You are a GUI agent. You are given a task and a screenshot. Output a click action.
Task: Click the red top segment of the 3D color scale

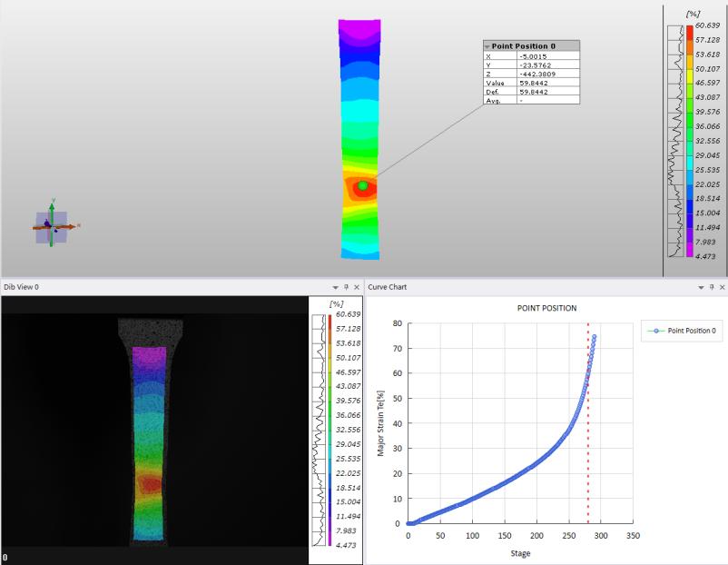tap(689, 33)
